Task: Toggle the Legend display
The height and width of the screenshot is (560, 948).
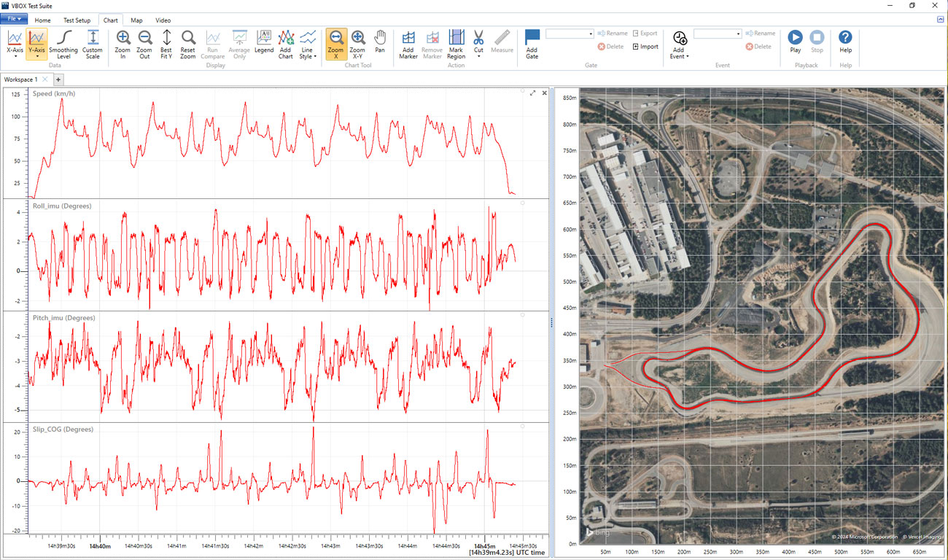Action: coord(264,42)
